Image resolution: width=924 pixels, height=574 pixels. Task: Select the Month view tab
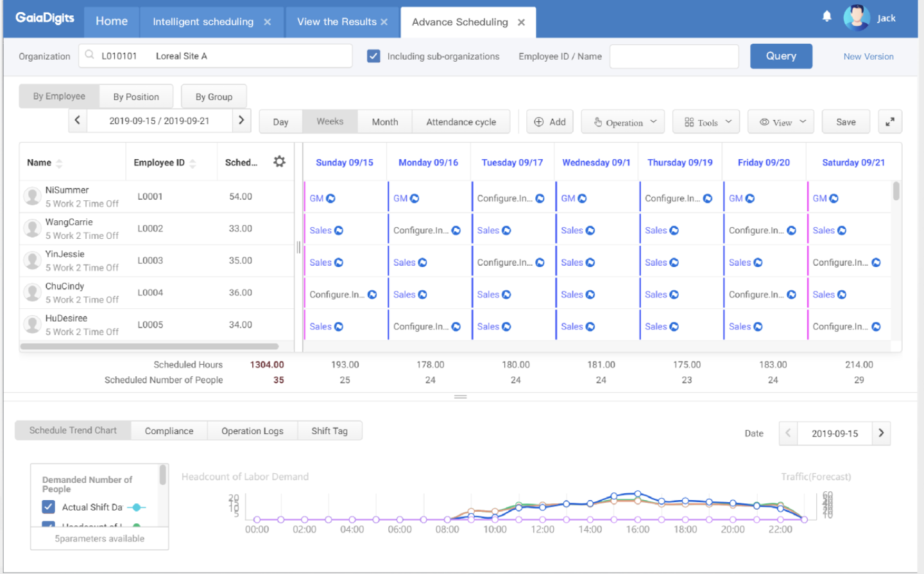click(x=384, y=122)
